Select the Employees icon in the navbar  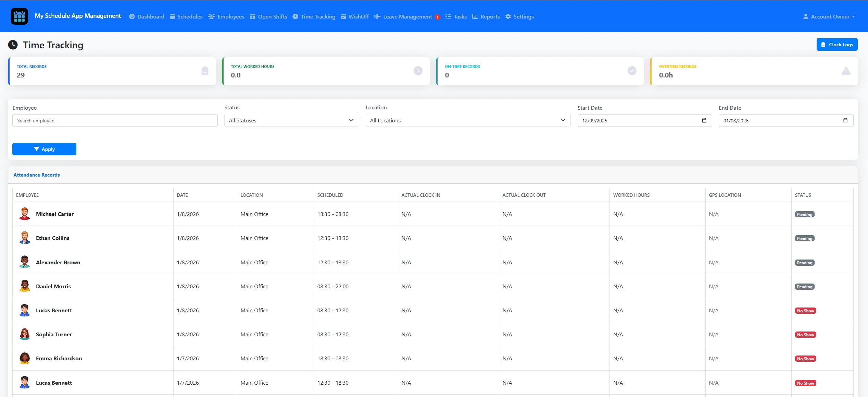(x=211, y=16)
